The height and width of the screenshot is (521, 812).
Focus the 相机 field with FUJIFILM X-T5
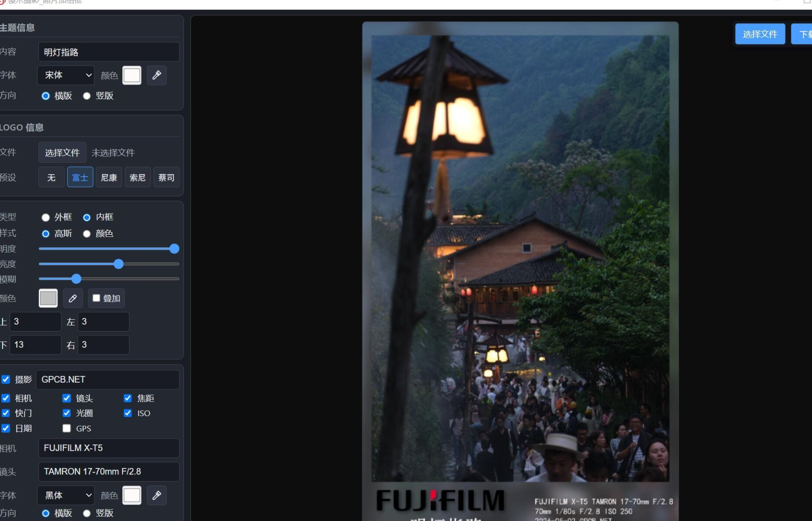(x=109, y=448)
